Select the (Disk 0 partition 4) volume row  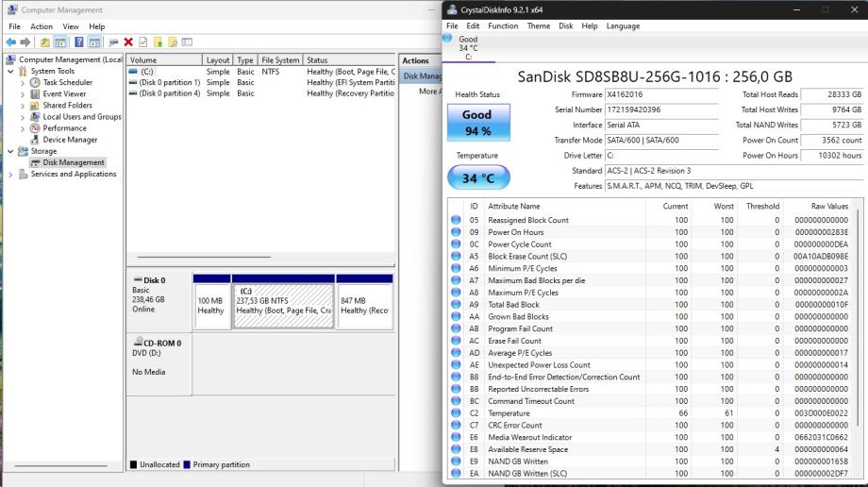pos(260,93)
